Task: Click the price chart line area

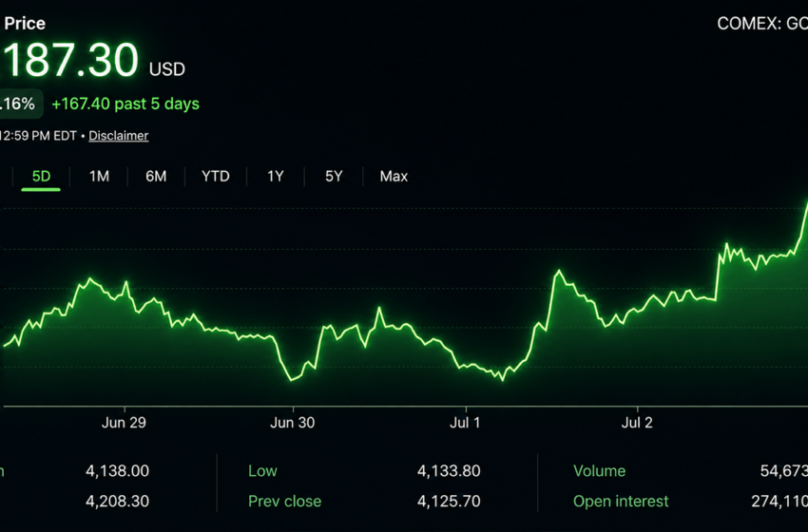Action: pyautogui.click(x=405, y=304)
